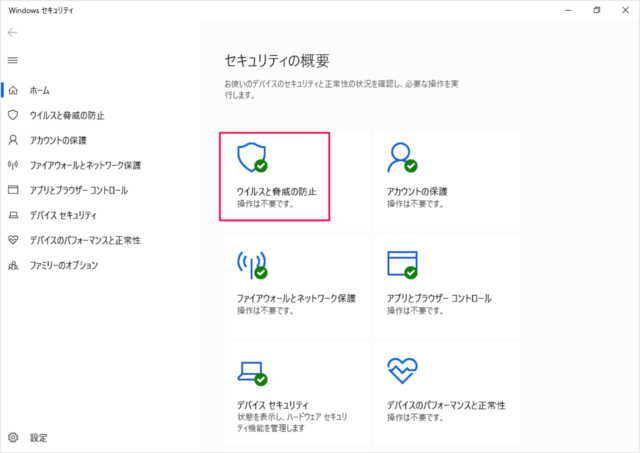The image size is (640, 453).
Task: Restore down the Windows セキュリティ window
Action: coord(597,10)
